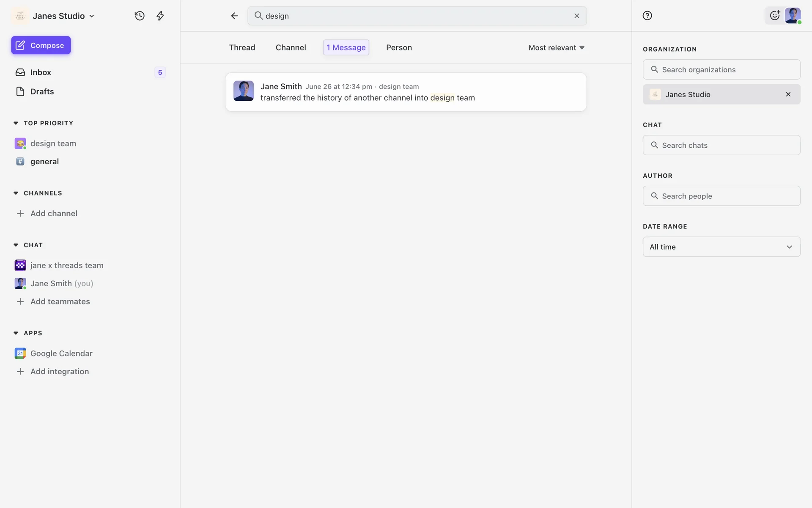The height and width of the screenshot is (508, 812).
Task: Click the Compose button
Action: tap(41, 45)
